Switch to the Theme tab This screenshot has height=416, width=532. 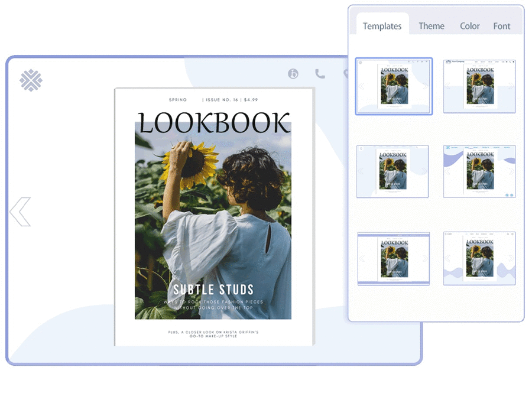(x=432, y=26)
